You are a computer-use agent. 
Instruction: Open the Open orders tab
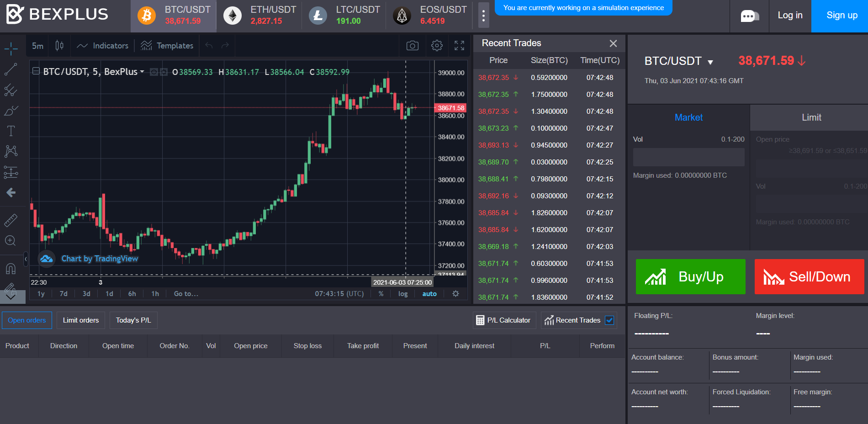click(x=27, y=320)
